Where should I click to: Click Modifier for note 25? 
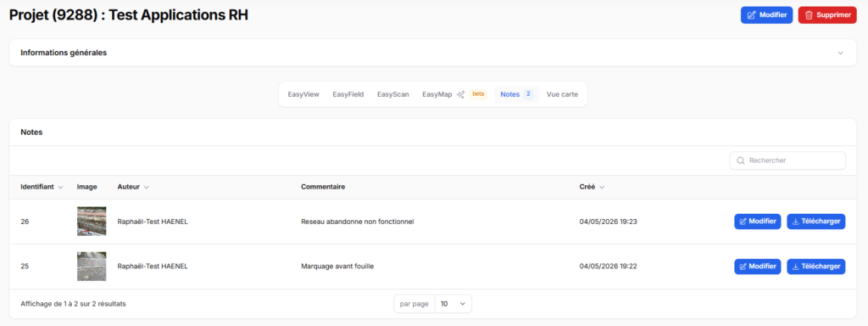click(757, 266)
